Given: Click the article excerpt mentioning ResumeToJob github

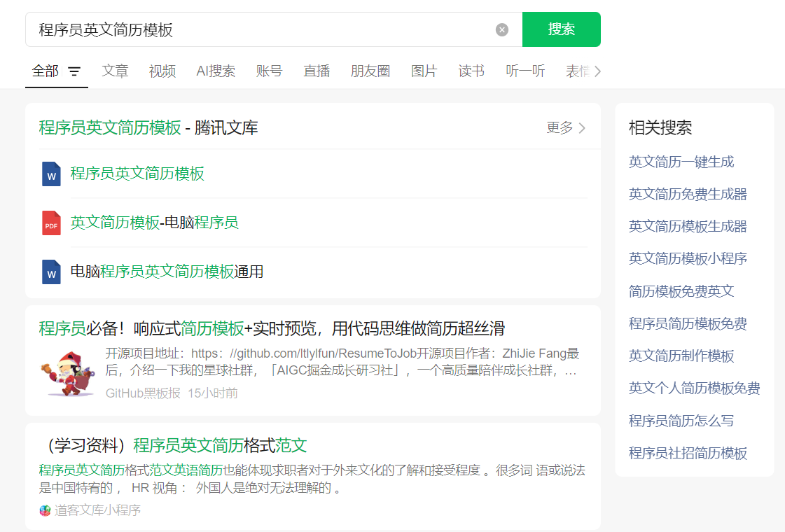Looking at the screenshot, I should click(342, 363).
